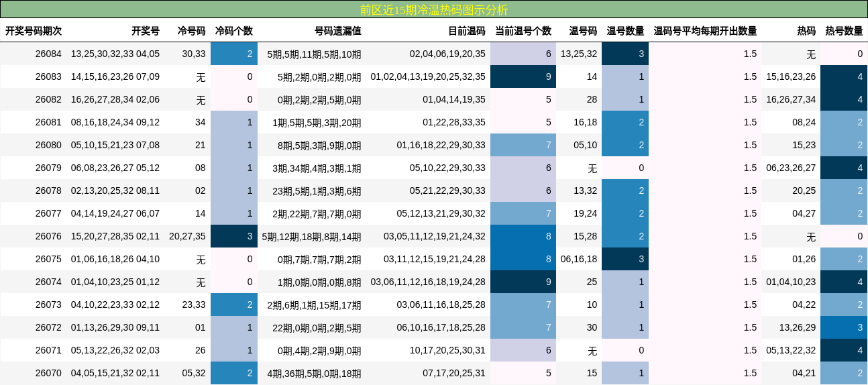The width and height of the screenshot is (868, 385).
Task: Click warm numbers cell 13,25,32
Action: click(579, 54)
